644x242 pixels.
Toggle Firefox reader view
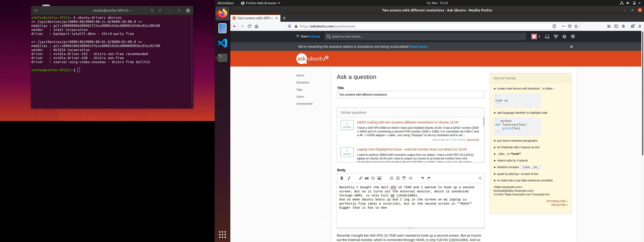(x=554, y=26)
